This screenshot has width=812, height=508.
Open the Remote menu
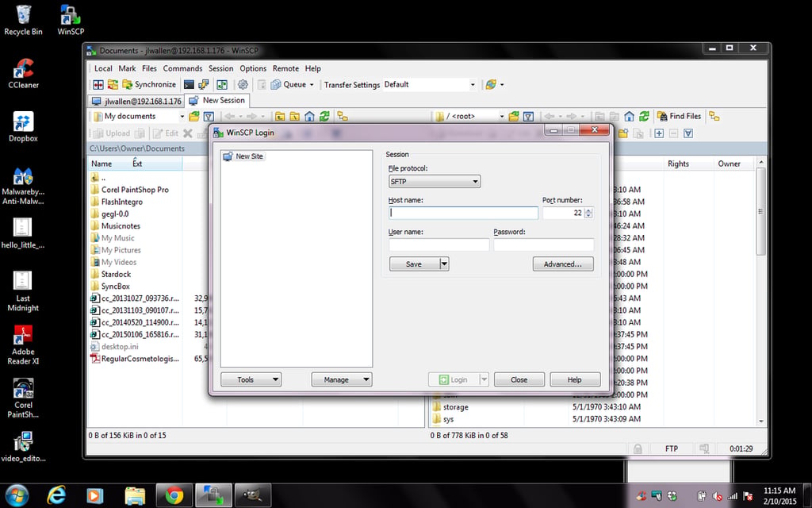(285, 68)
